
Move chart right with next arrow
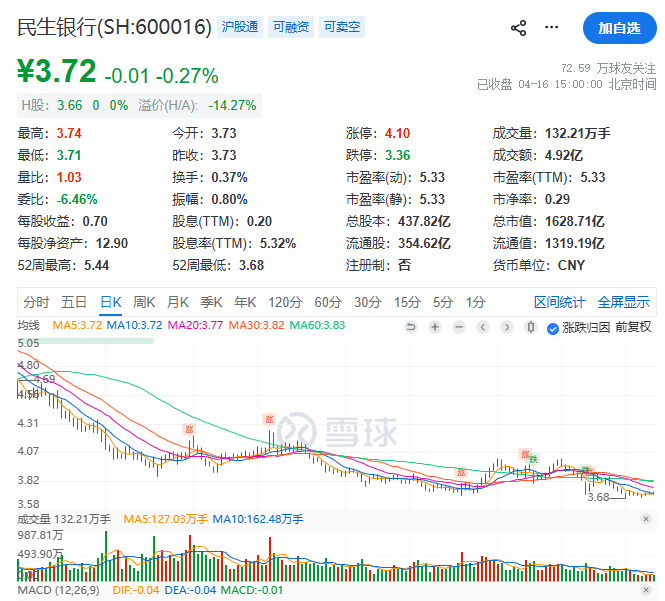tap(507, 327)
